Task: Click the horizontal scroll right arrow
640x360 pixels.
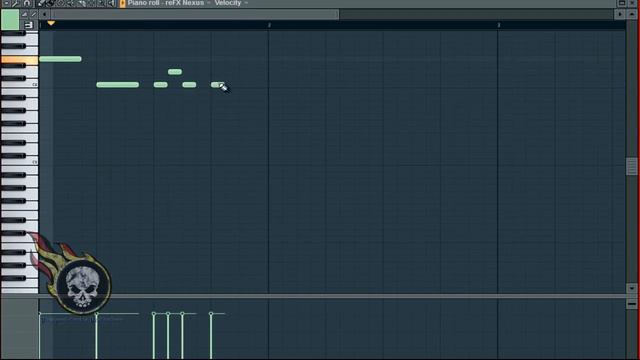Action: 620,14
